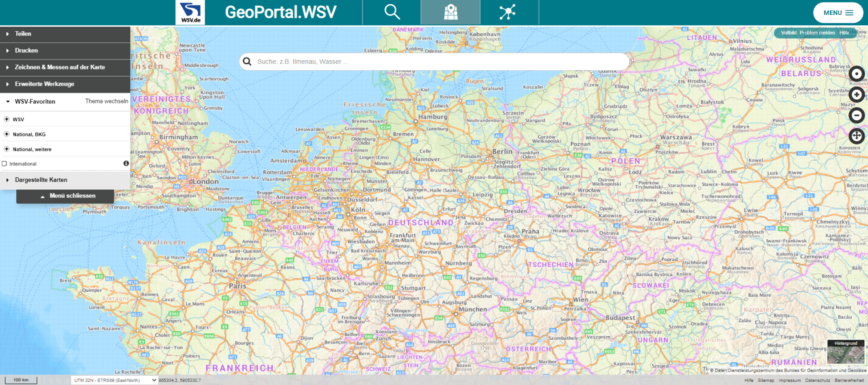This screenshot has width=868, height=385.
Task: Expand the WSV layer group
Action: (6, 119)
